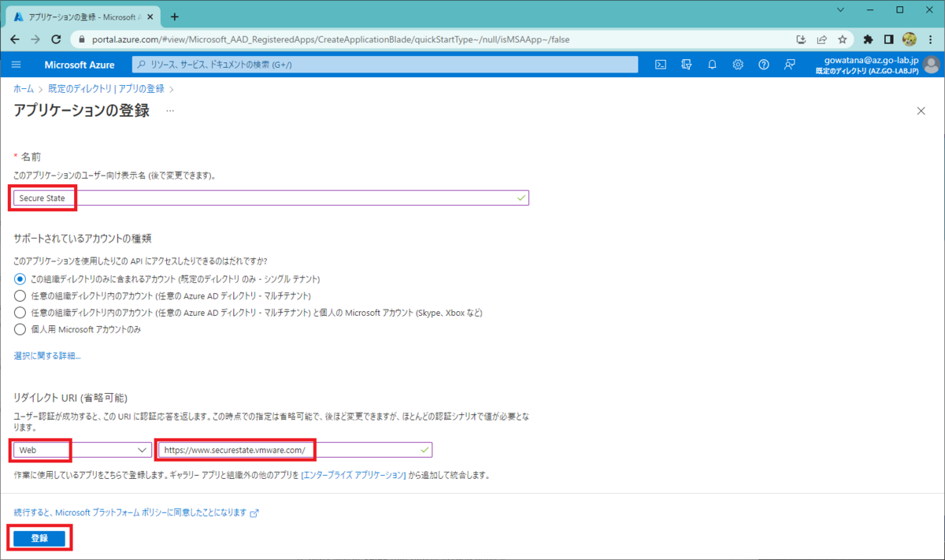Open the Feedback icon in the top bar

coord(789,65)
